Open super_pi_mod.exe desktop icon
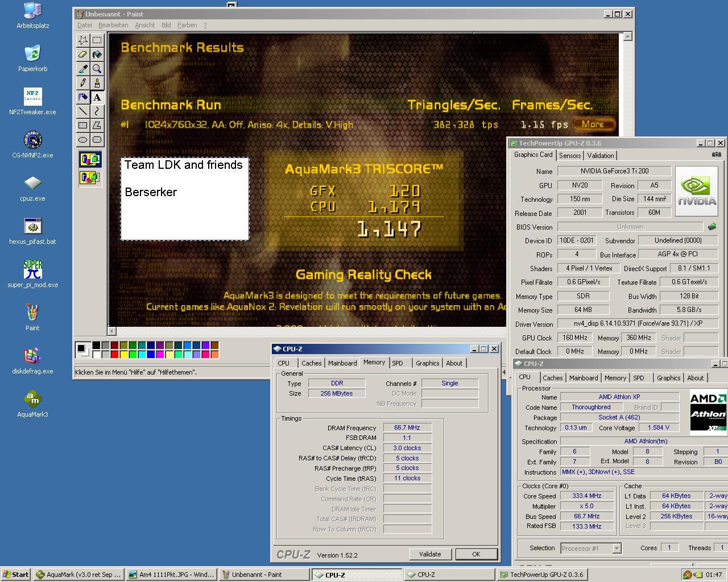This screenshot has width=728, height=582. click(x=32, y=275)
